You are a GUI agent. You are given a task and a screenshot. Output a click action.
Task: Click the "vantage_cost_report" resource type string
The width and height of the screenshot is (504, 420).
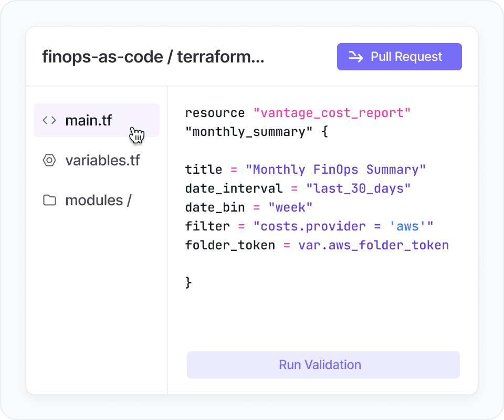tap(332, 113)
